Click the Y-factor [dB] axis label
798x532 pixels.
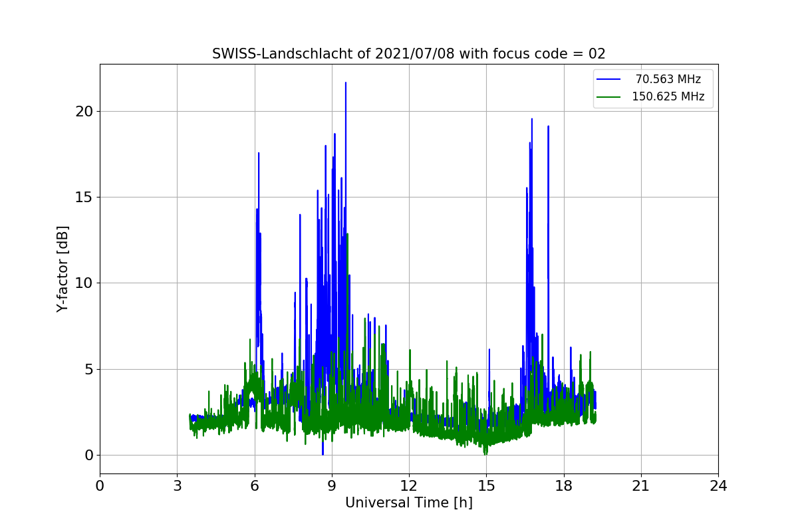(x=63, y=269)
